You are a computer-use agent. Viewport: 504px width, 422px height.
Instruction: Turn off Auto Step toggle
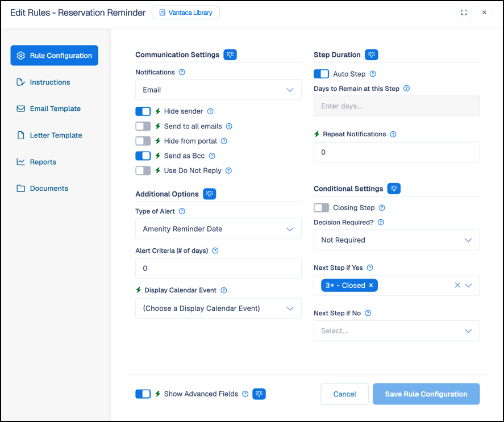(x=322, y=74)
